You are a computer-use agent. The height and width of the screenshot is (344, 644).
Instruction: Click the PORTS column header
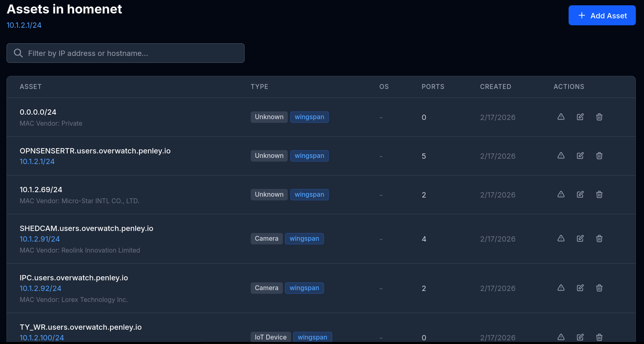click(x=433, y=87)
